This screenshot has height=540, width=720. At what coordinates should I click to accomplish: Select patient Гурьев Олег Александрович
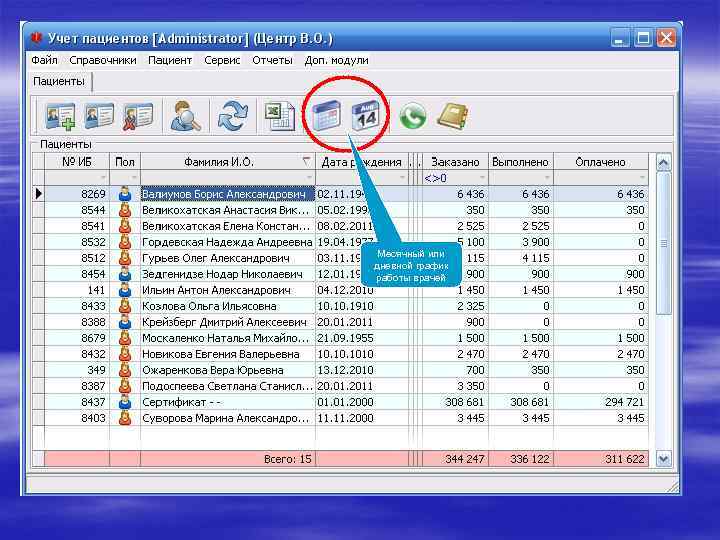pos(228,258)
